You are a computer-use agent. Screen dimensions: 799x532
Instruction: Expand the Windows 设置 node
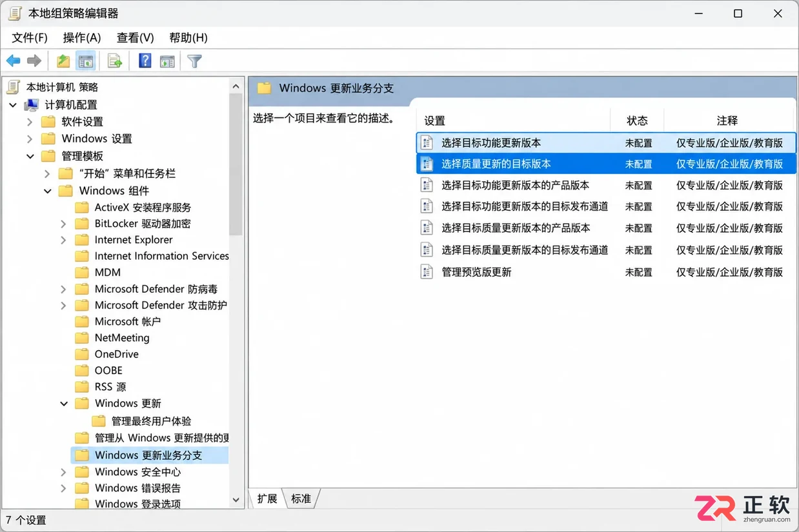[x=30, y=139]
